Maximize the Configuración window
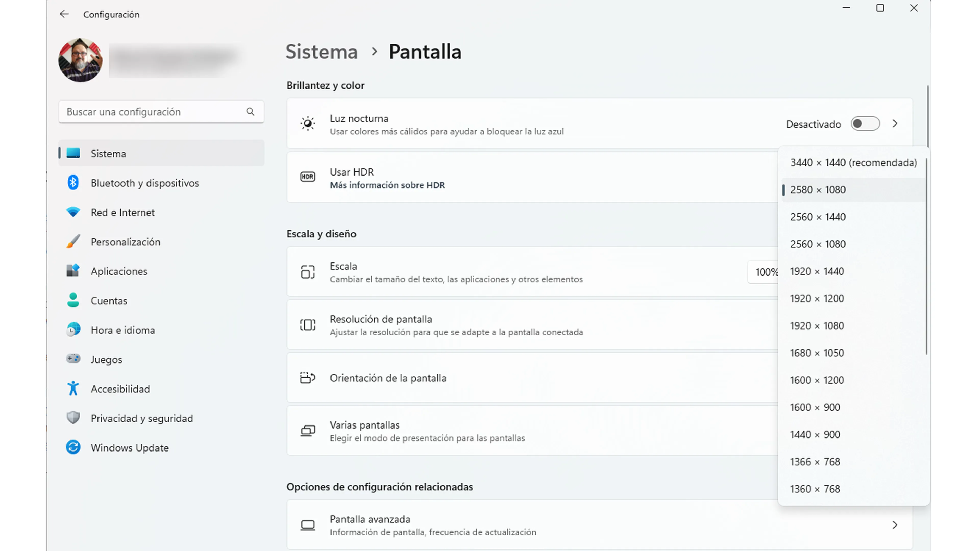The height and width of the screenshot is (551, 980). pos(880,8)
